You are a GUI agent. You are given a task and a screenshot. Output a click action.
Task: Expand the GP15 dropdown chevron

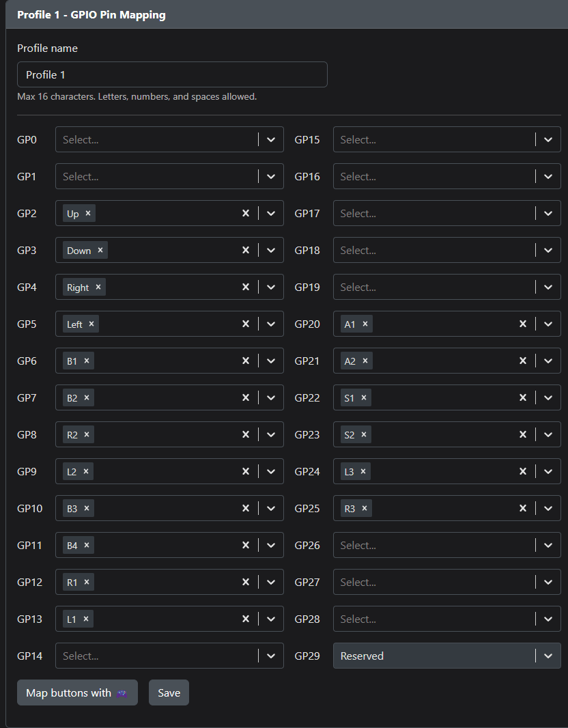coord(548,139)
